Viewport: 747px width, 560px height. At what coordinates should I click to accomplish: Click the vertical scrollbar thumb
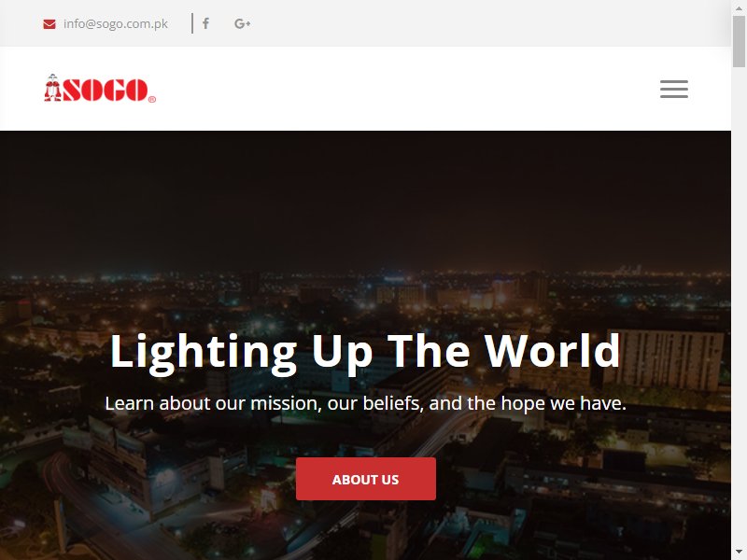point(739,41)
